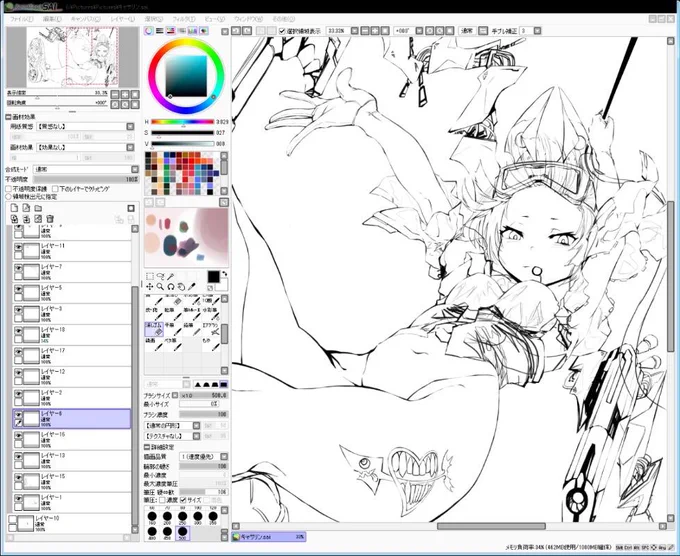Click the black foreground color box
Screen dimensions: 680x556
(213, 277)
